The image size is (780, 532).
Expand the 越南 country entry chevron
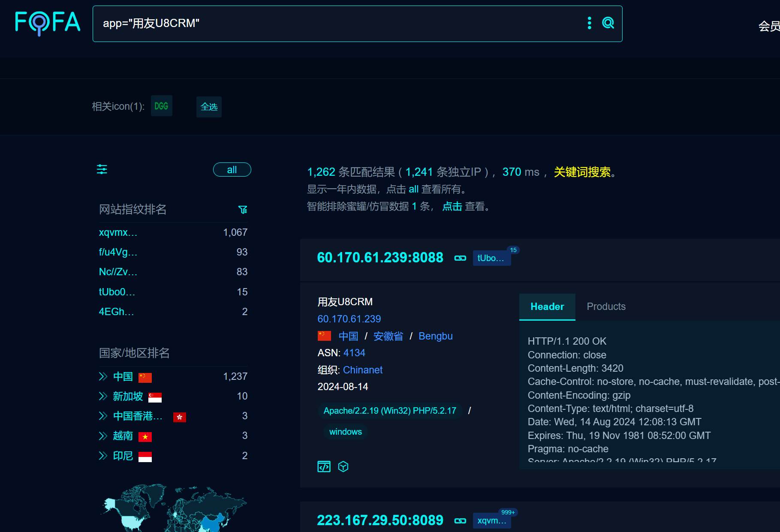[x=103, y=436]
